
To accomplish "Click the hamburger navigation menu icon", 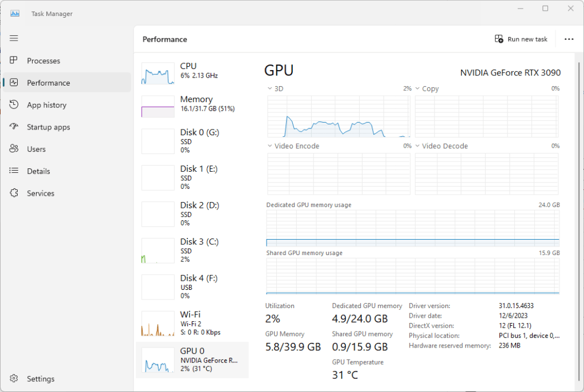I will (x=14, y=38).
